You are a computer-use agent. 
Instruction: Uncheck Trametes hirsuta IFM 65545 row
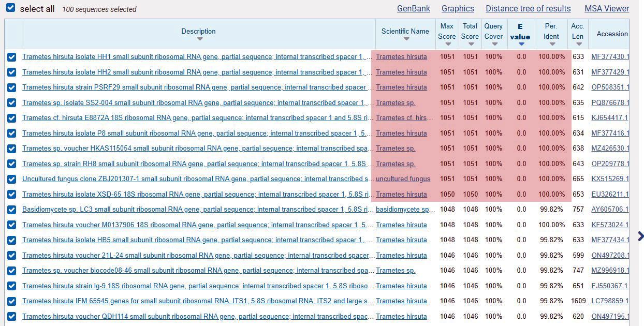click(x=12, y=301)
